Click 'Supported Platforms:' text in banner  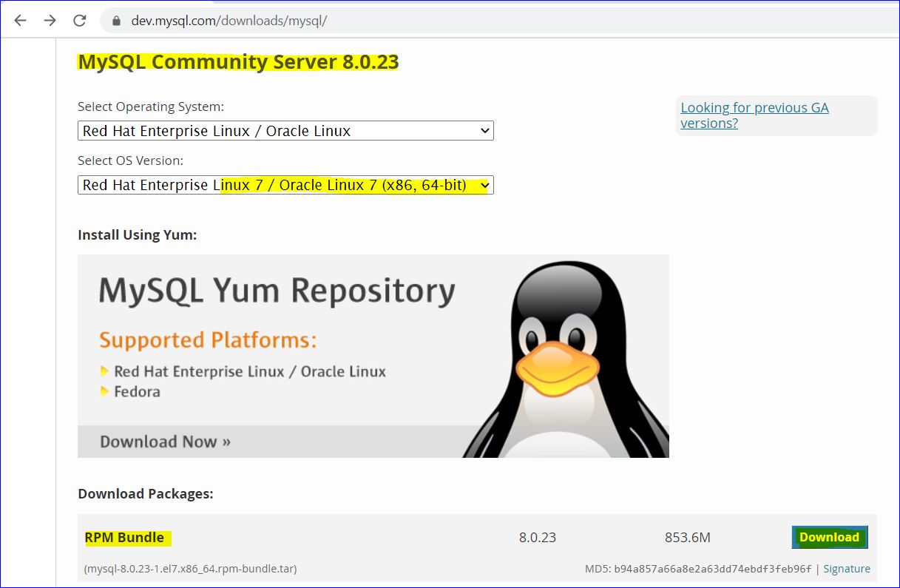208,340
